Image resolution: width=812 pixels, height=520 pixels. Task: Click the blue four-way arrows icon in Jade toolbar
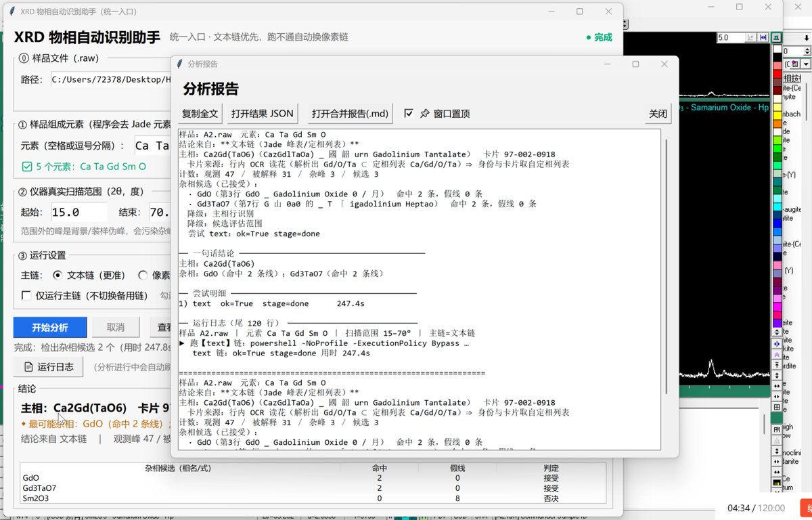[777, 344]
